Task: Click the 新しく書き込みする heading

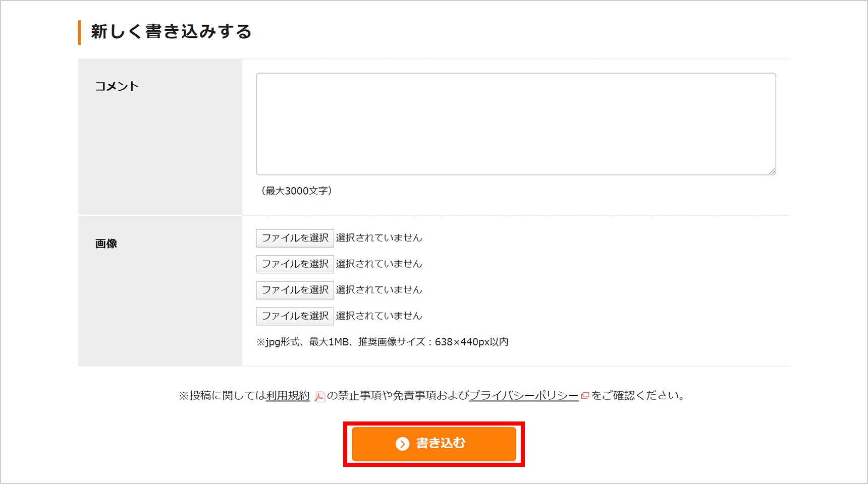Action: [x=171, y=32]
